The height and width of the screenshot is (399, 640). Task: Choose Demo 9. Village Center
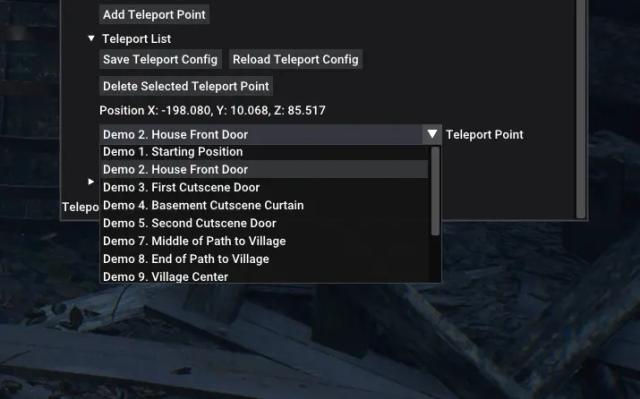click(x=264, y=276)
